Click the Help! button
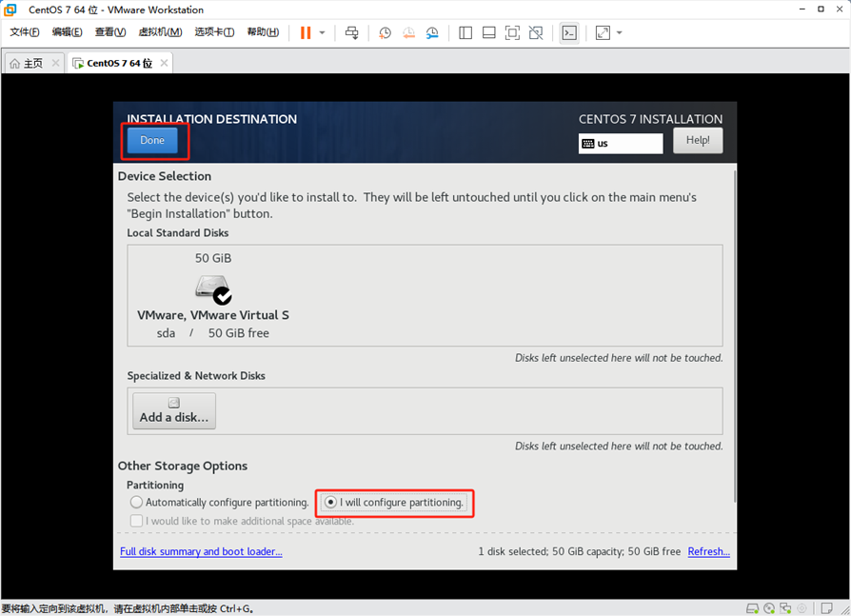851x616 pixels. 698,141
